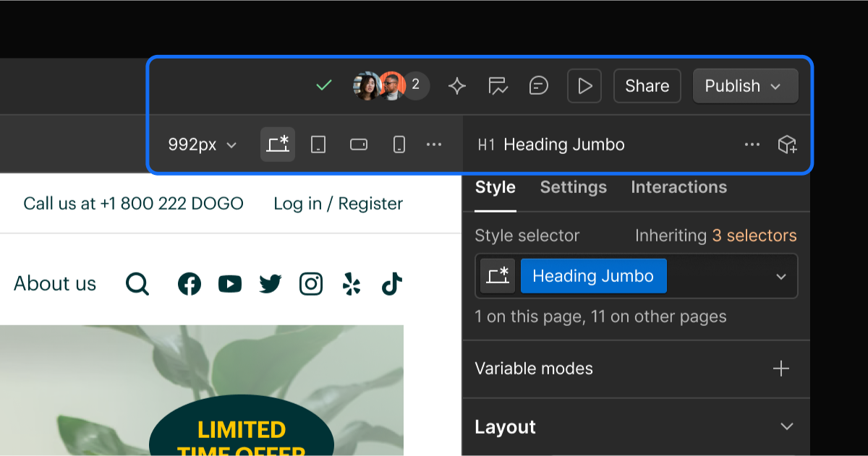Image resolution: width=868 pixels, height=456 pixels.
Task: Create a component using the cube-plus icon
Action: [x=788, y=144]
